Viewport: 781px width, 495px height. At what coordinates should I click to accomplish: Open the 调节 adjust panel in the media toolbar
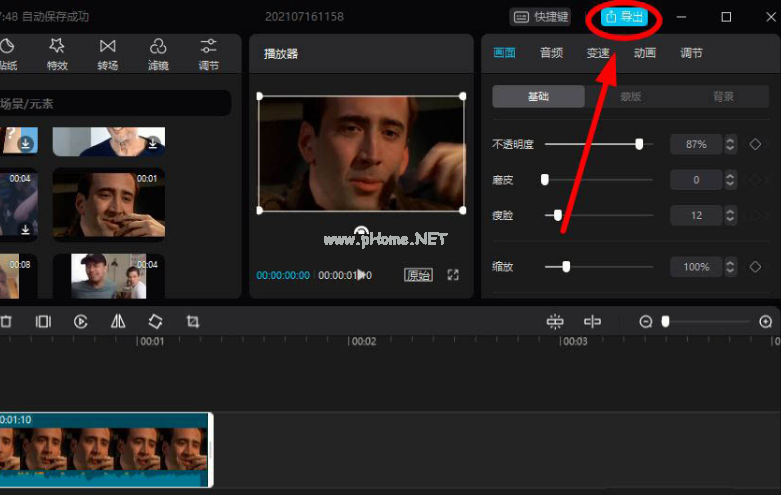coord(208,55)
